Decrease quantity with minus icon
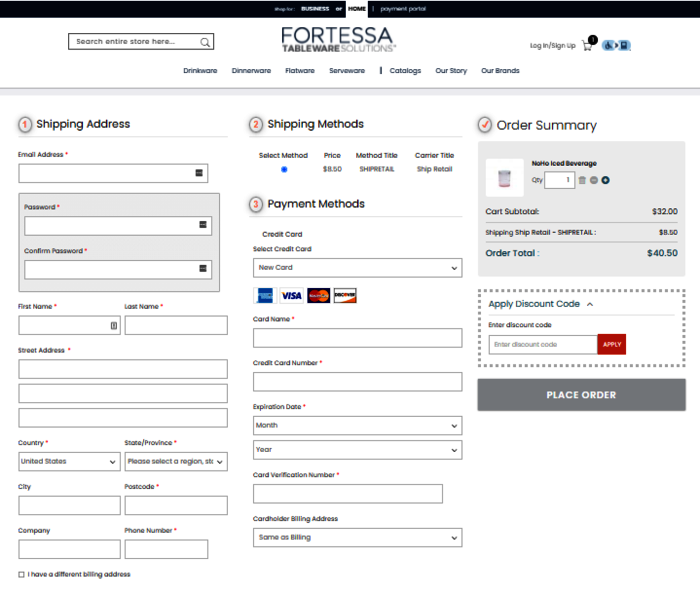 593,180
